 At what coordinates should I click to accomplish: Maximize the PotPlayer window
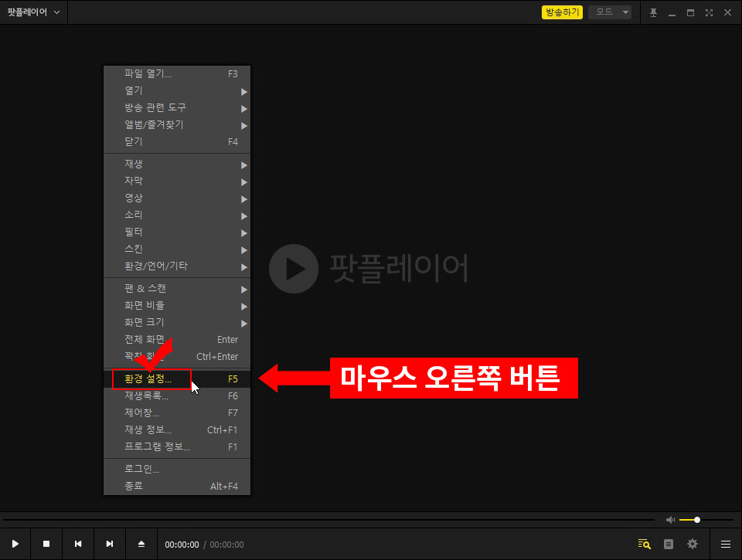tap(690, 13)
